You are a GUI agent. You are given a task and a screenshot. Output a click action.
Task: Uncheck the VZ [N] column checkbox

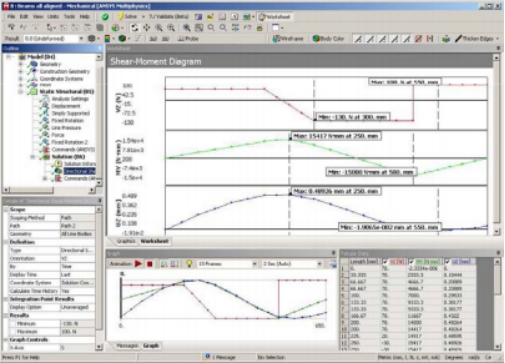click(385, 262)
